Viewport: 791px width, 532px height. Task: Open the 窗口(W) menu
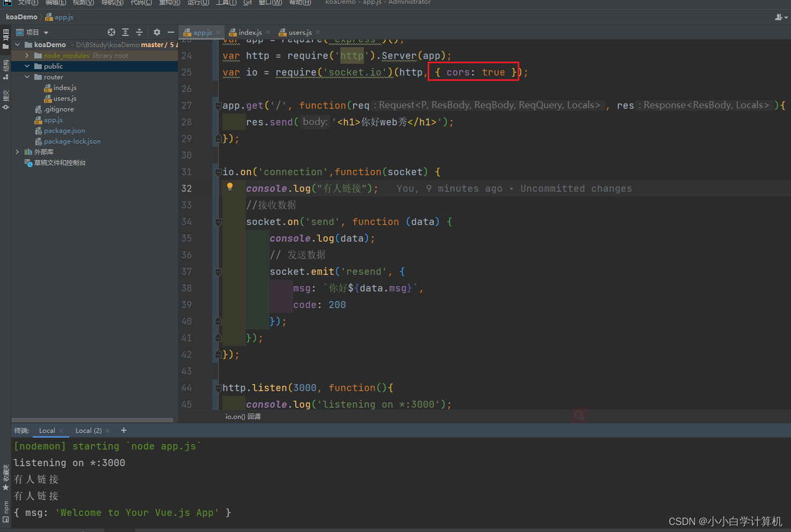[x=271, y=3]
